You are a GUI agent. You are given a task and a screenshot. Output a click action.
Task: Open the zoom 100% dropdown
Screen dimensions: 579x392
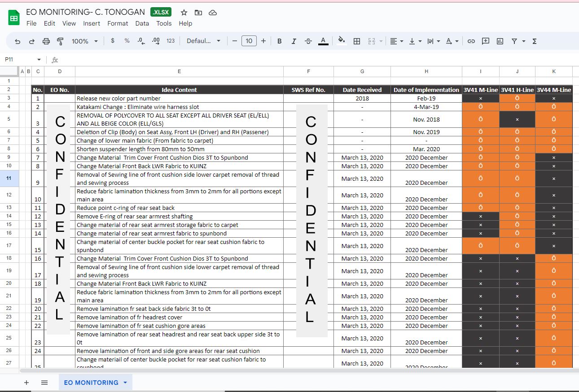tap(84, 41)
